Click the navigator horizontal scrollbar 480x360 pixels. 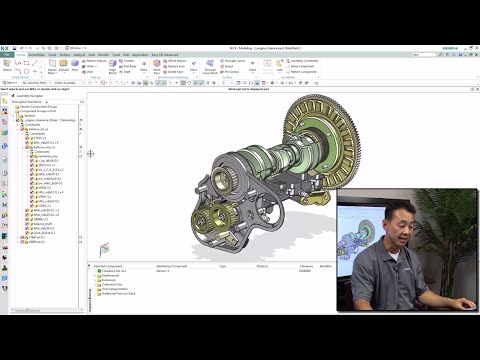coord(46,310)
